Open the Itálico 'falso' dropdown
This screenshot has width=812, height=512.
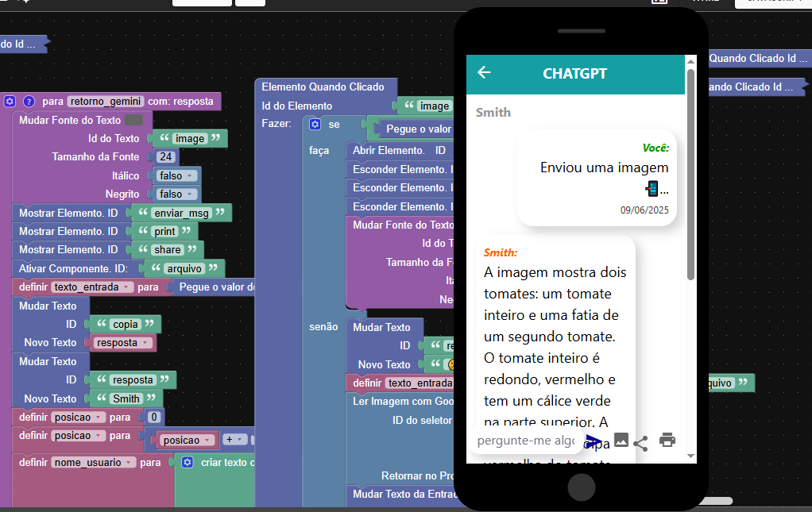click(176, 176)
